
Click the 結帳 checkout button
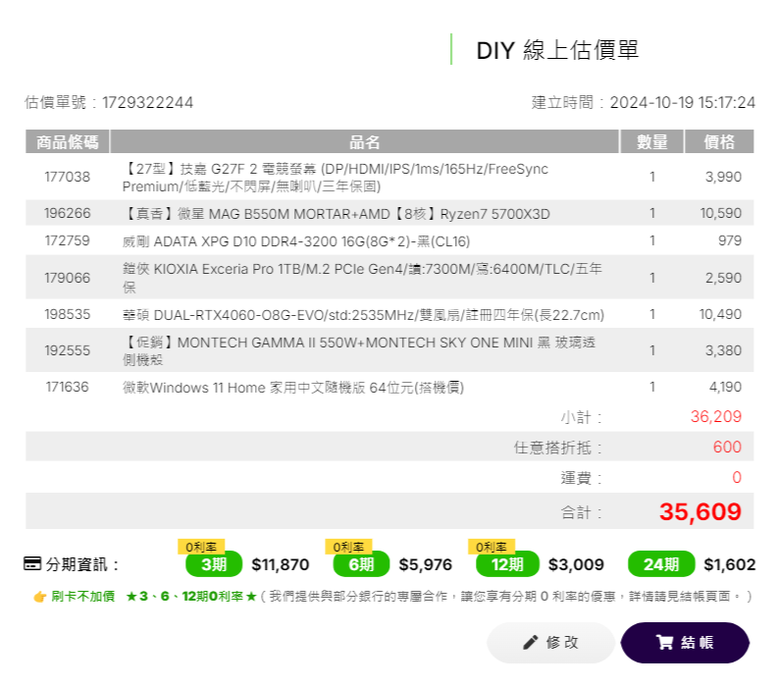pos(685,642)
